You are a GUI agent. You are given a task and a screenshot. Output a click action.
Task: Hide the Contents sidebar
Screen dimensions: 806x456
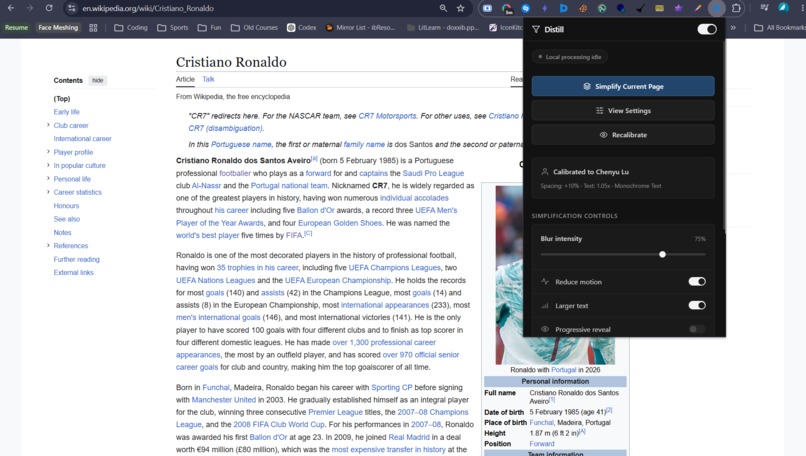[x=98, y=80]
